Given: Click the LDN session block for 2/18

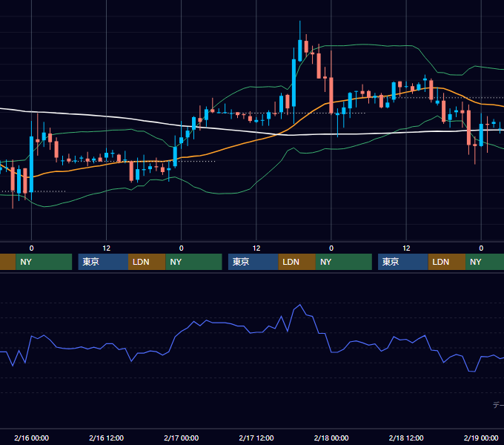Looking at the screenshot, I should pos(447,262).
